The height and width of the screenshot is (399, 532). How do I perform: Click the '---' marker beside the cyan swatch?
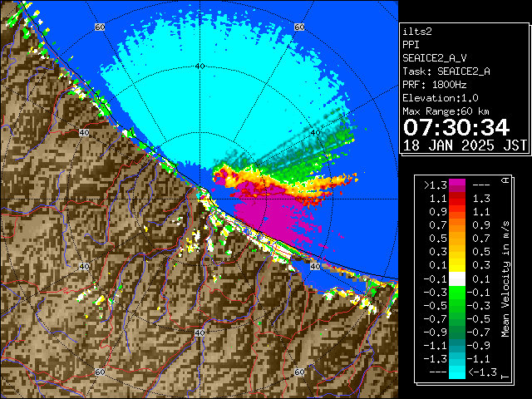pyautogui.click(x=438, y=372)
